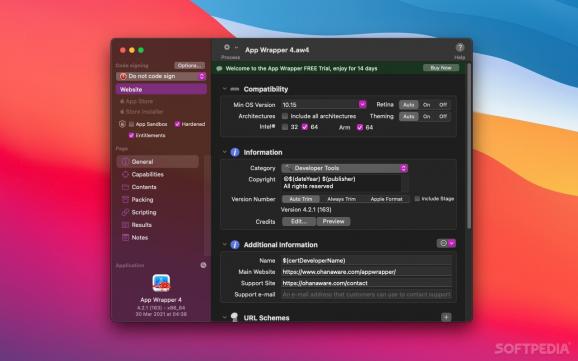Click the Process gear icon

point(227,47)
